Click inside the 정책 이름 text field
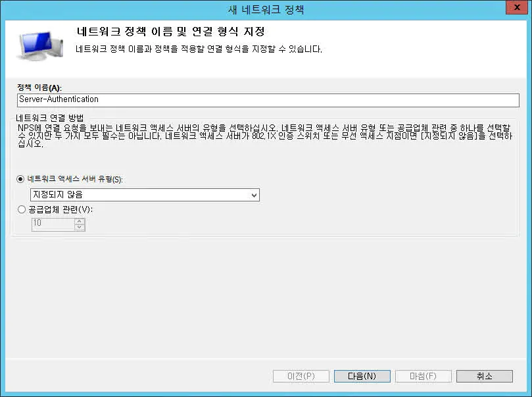This screenshot has height=397, width=532. (197, 100)
